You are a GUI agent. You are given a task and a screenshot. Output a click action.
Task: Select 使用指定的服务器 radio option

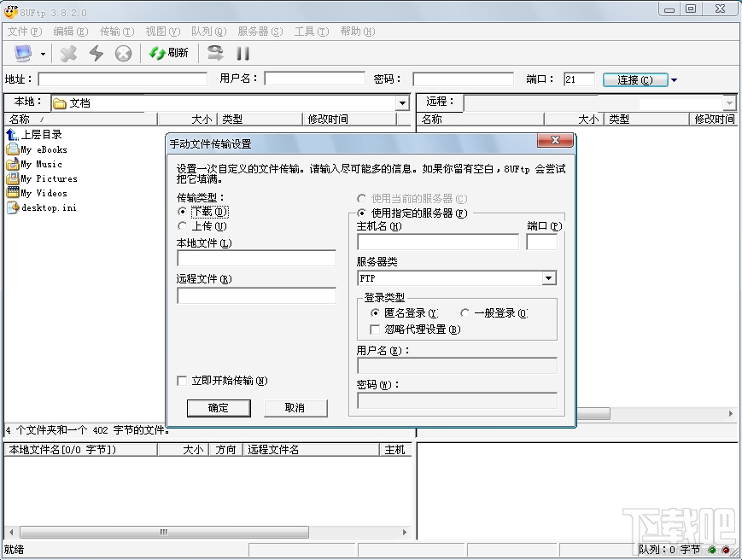[x=361, y=213]
